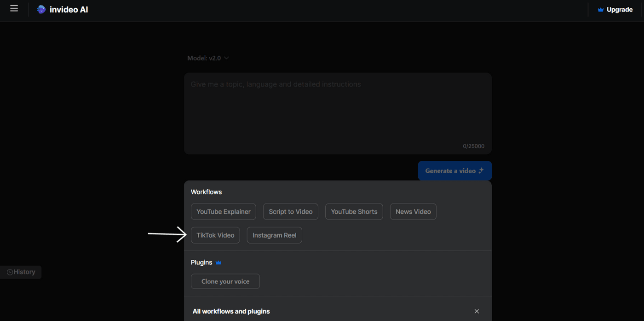Viewport: 644px width, 321px height.
Task: Choose the Instagram Reel workflow
Action: tap(274, 235)
